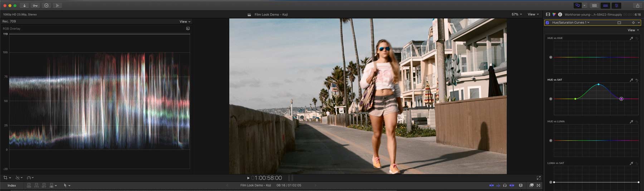Switch to the Video inspector filmstrip tab
The height and width of the screenshot is (191, 644).
click(548, 15)
